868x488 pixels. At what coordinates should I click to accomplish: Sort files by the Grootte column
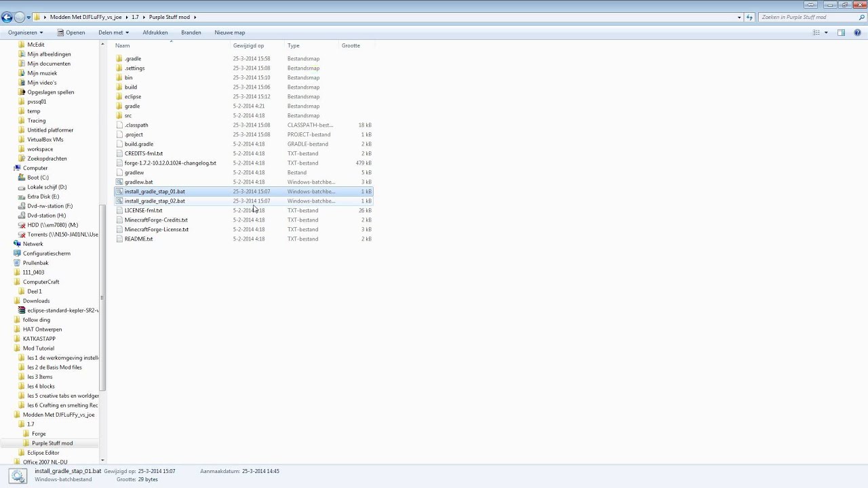(x=351, y=45)
